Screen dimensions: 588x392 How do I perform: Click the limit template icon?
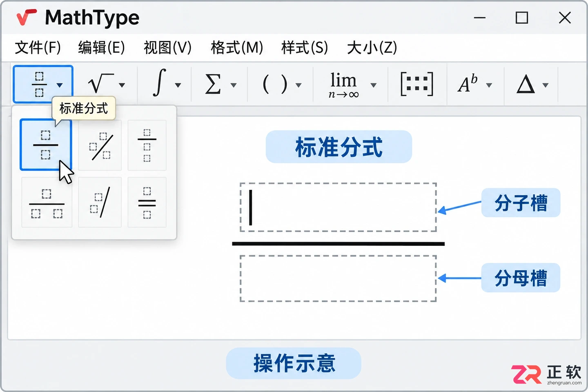[343, 85]
